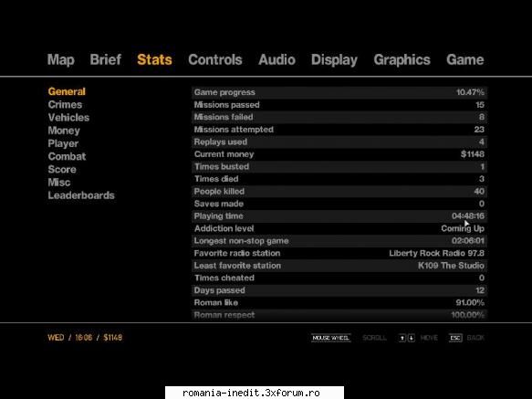This screenshot has height=399, width=532.
Task: Select the Missions passed row
Action: 339,105
